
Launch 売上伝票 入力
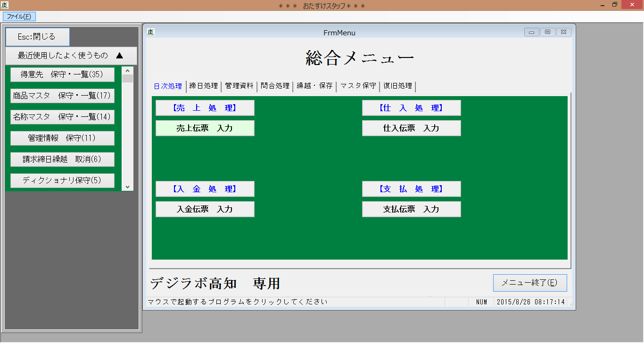point(205,128)
